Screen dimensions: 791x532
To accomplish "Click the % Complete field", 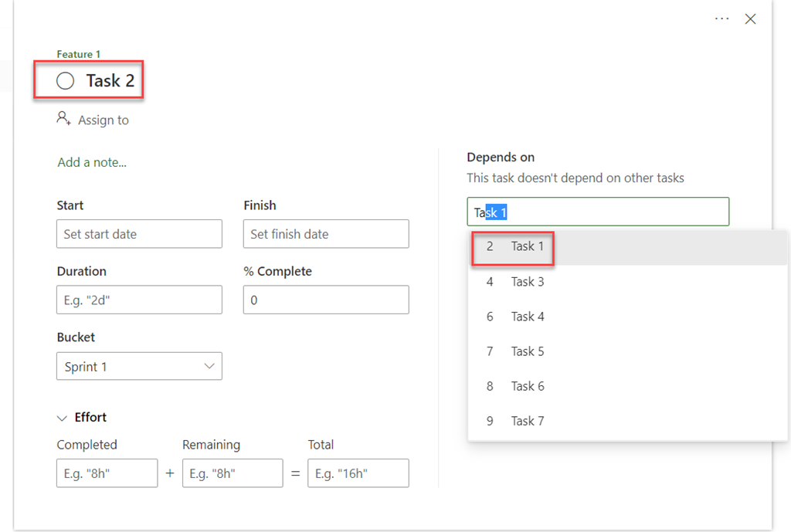I will click(x=325, y=300).
